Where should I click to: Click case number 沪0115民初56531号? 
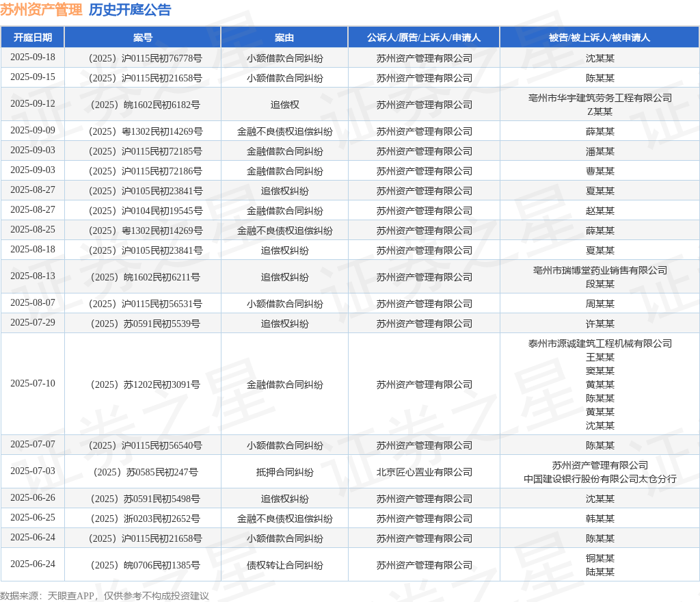coord(146,304)
